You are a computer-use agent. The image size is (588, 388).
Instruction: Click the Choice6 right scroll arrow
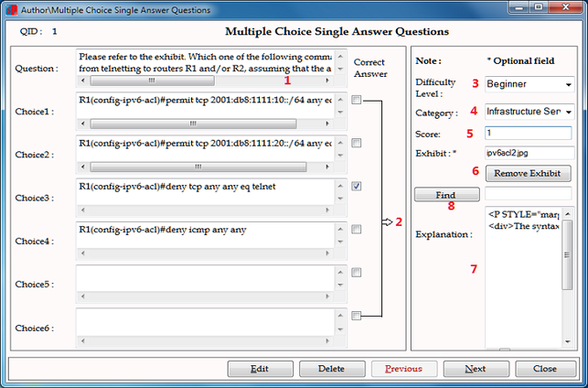coord(327,340)
